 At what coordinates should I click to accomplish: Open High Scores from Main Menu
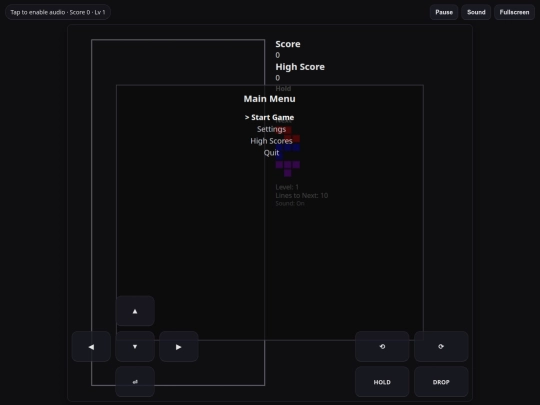pos(271,141)
